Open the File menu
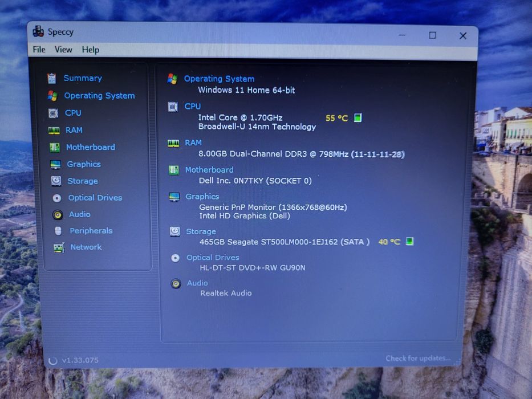Image resolution: width=532 pixels, height=399 pixels. [x=39, y=50]
